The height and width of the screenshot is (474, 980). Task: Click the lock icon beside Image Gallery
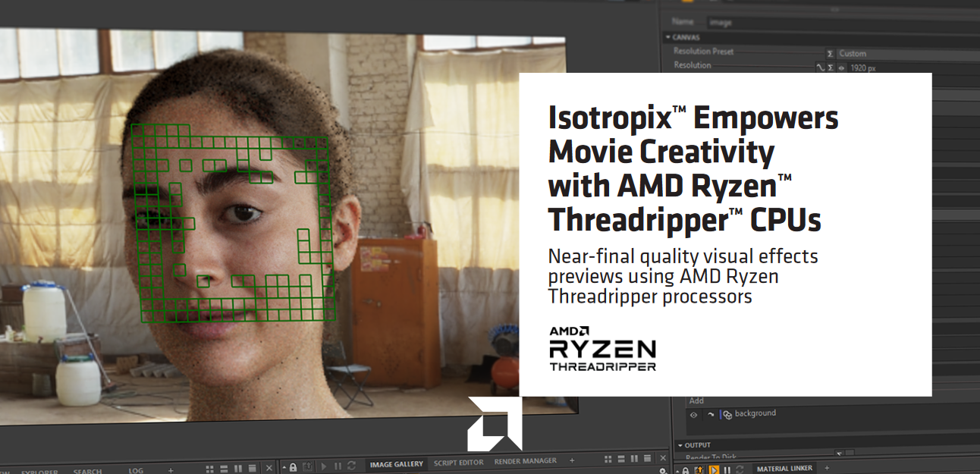click(x=293, y=467)
